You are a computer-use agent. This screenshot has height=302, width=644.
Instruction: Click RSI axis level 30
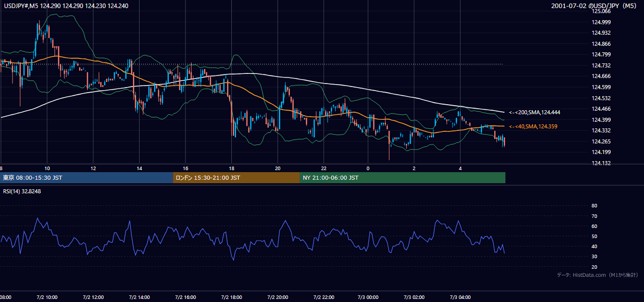pos(594,257)
